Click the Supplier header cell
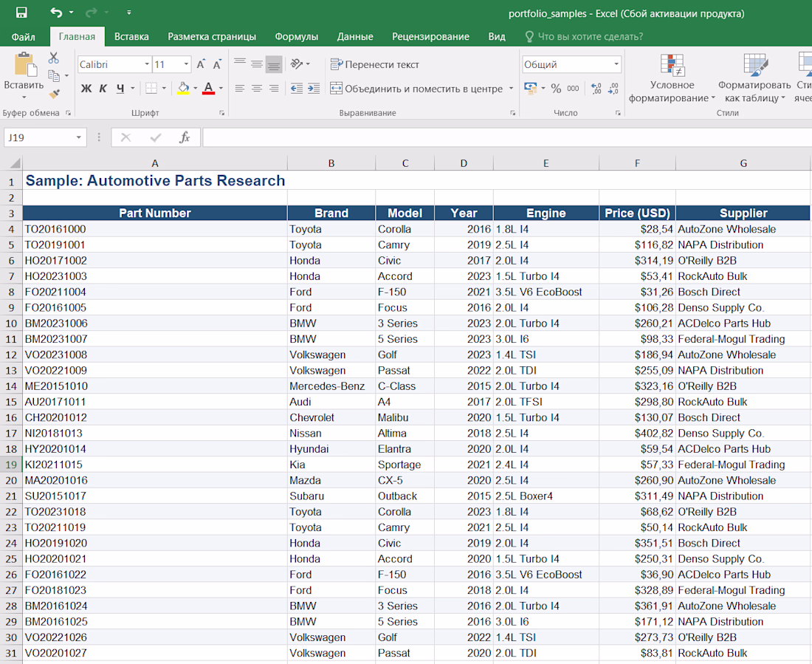 (x=743, y=213)
